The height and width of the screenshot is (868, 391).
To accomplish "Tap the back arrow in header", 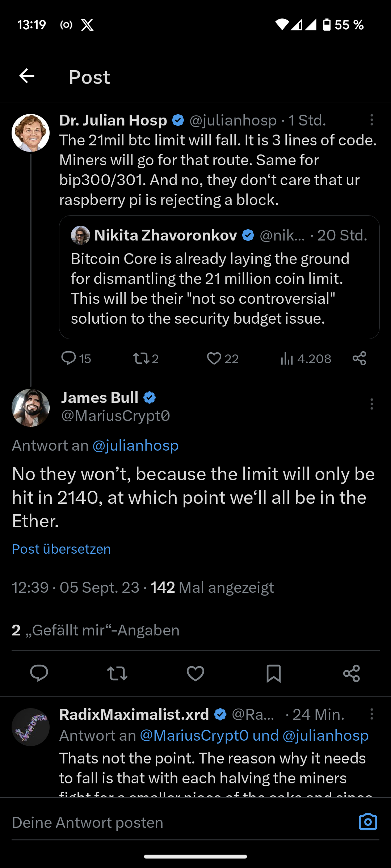I will point(27,76).
